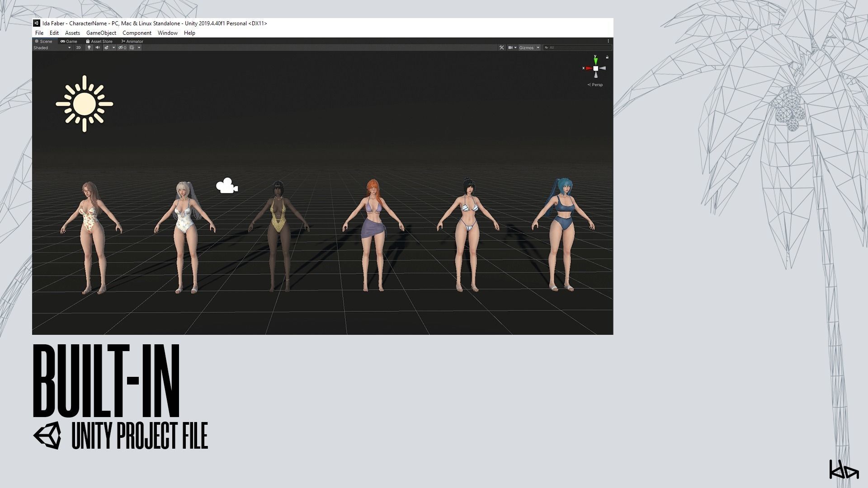Toggle 2D view mode

(78, 47)
